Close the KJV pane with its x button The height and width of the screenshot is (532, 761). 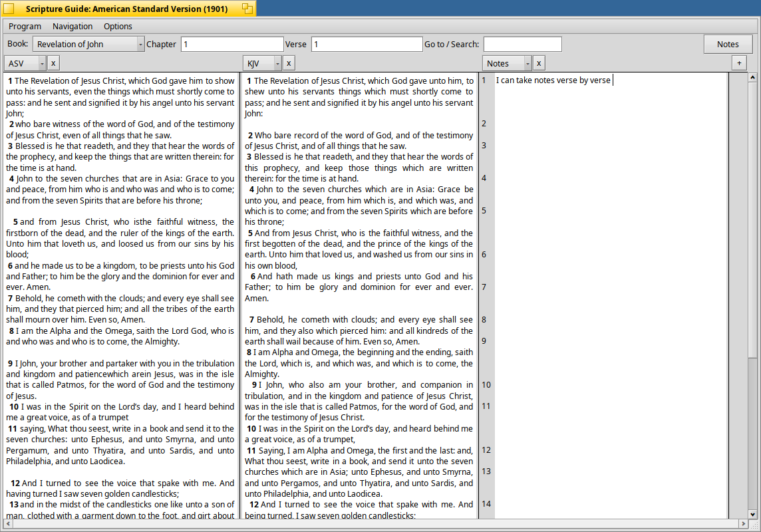[289, 63]
